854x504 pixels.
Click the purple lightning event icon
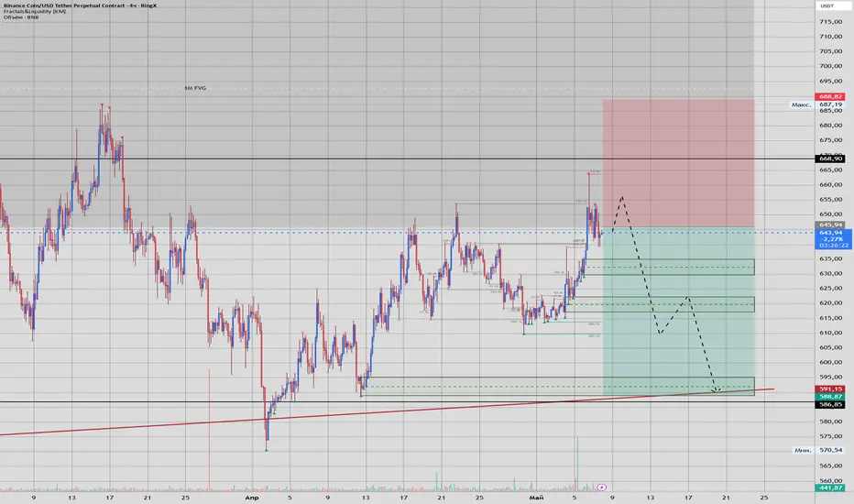pyautogui.click(x=601, y=488)
